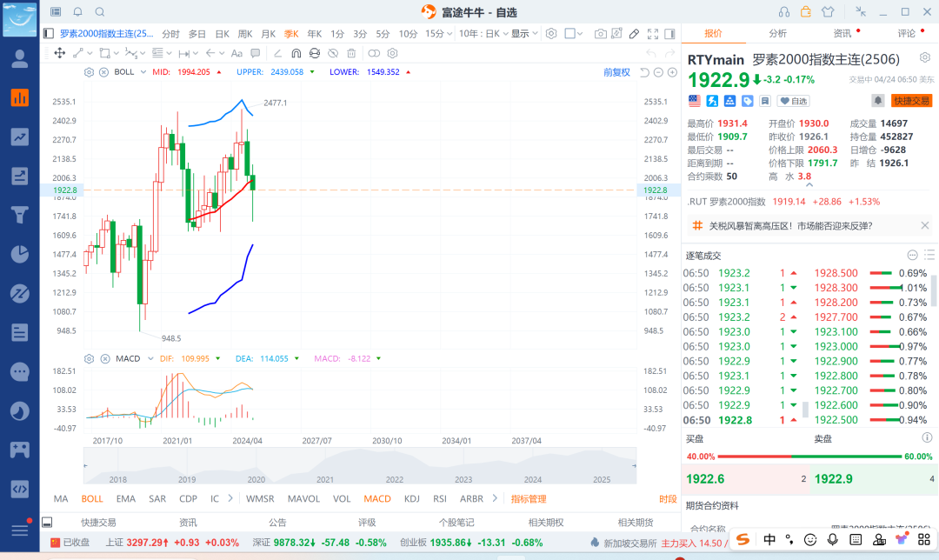
Task: Open quote panel settings gear
Action: 924,58
